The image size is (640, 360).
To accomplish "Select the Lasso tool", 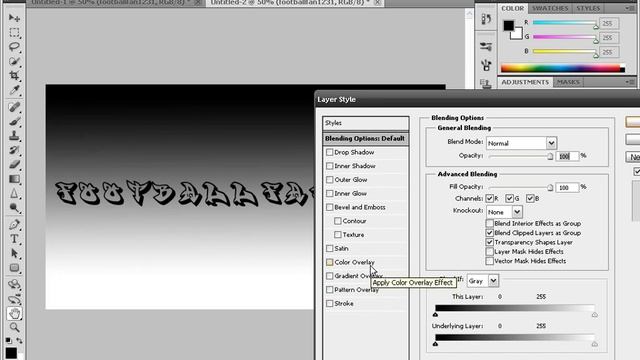I will (x=14, y=47).
